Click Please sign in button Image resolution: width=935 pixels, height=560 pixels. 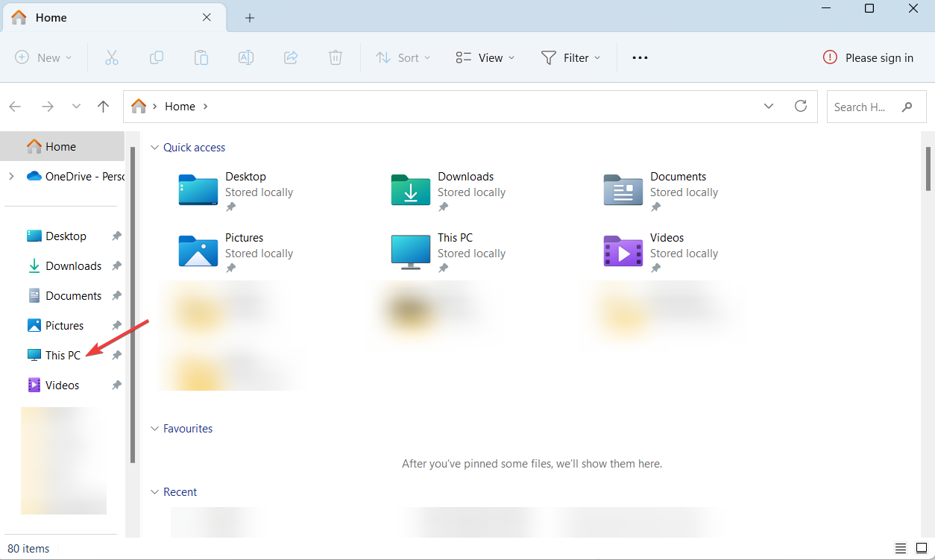click(868, 57)
